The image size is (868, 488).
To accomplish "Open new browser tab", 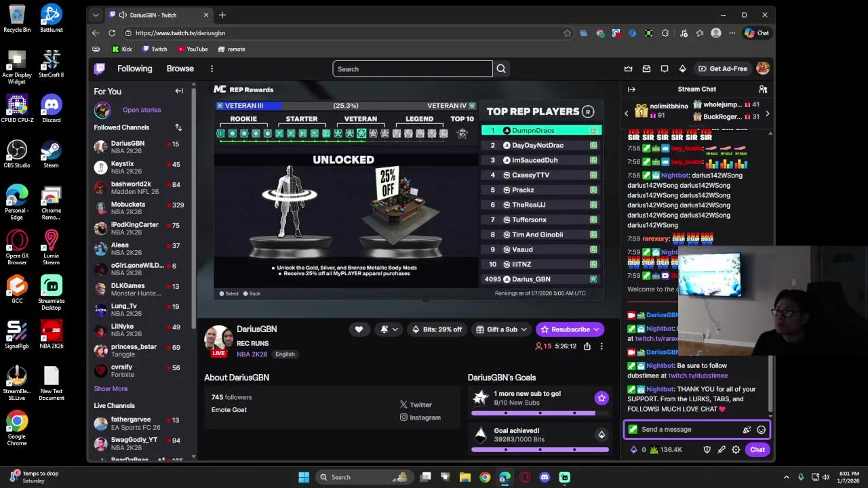I will click(222, 15).
